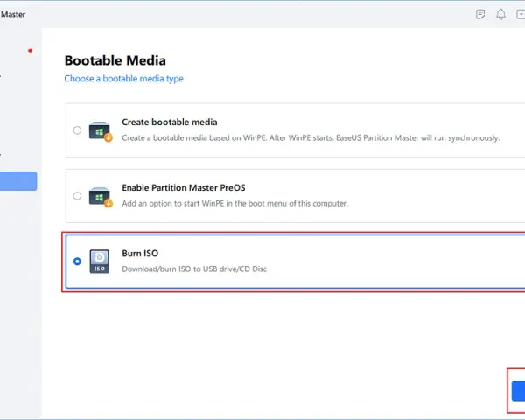The height and width of the screenshot is (420, 525).
Task: Select the Create bootable media radio button
Action: pyautogui.click(x=77, y=130)
